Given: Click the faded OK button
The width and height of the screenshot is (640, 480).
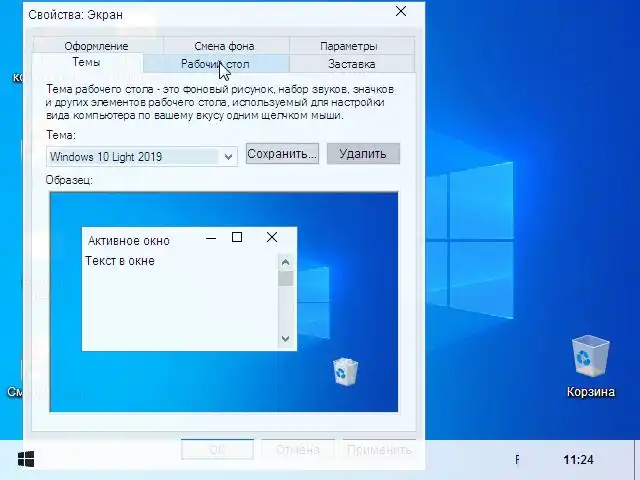Looking at the screenshot, I should (x=217, y=449).
